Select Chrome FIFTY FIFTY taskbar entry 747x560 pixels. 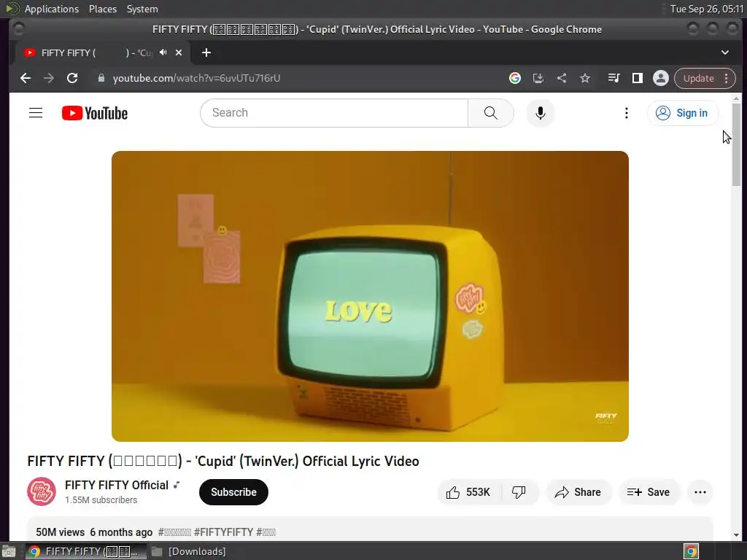85,551
